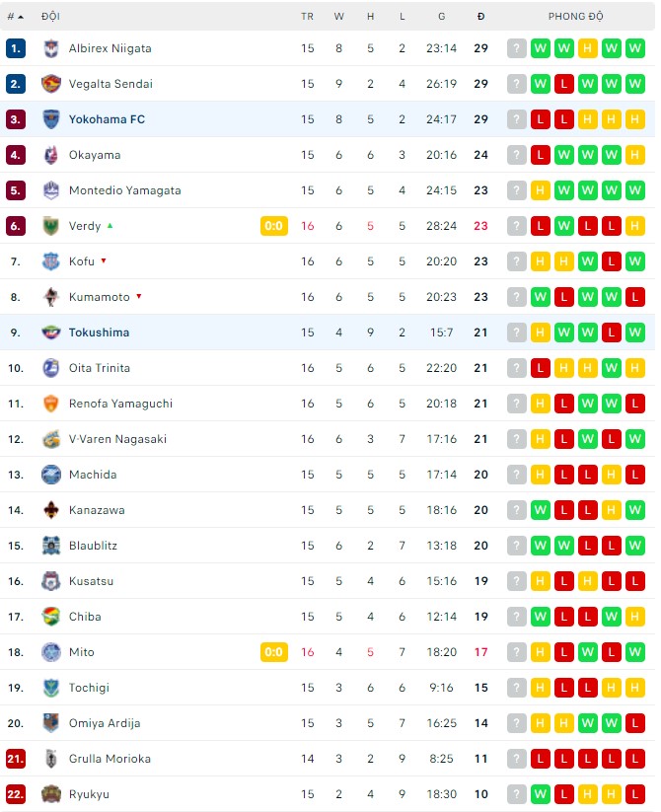Click the Albirex Niigata club crest

(52, 47)
